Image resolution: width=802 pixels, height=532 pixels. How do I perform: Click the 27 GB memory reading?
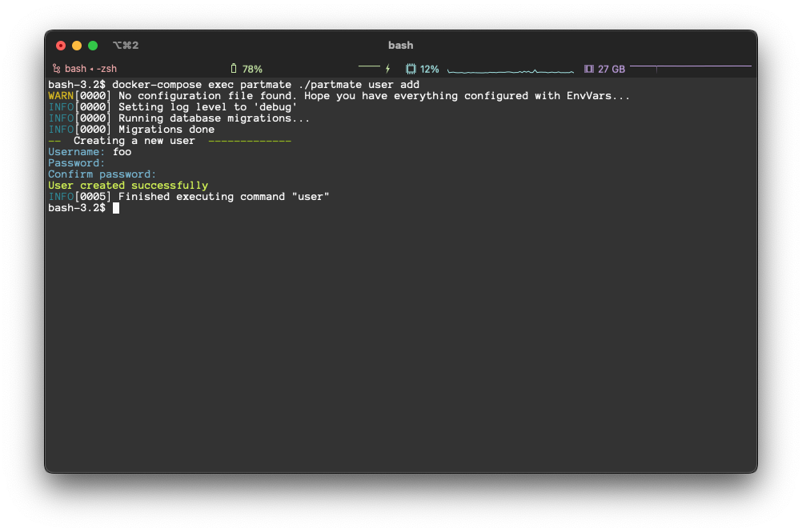612,69
